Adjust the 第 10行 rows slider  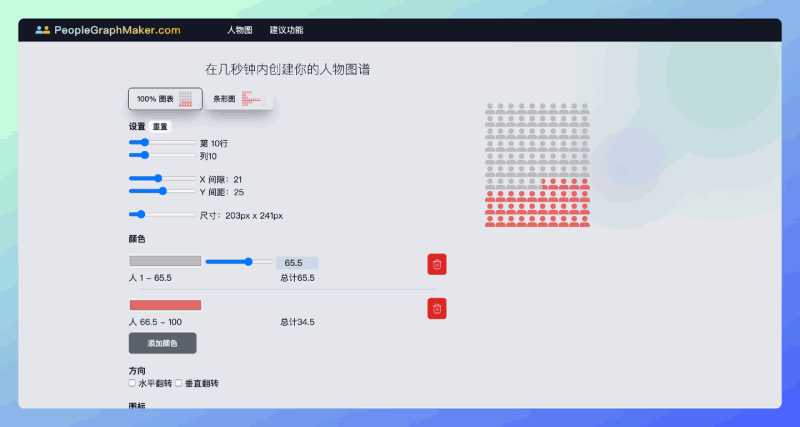tap(162, 142)
